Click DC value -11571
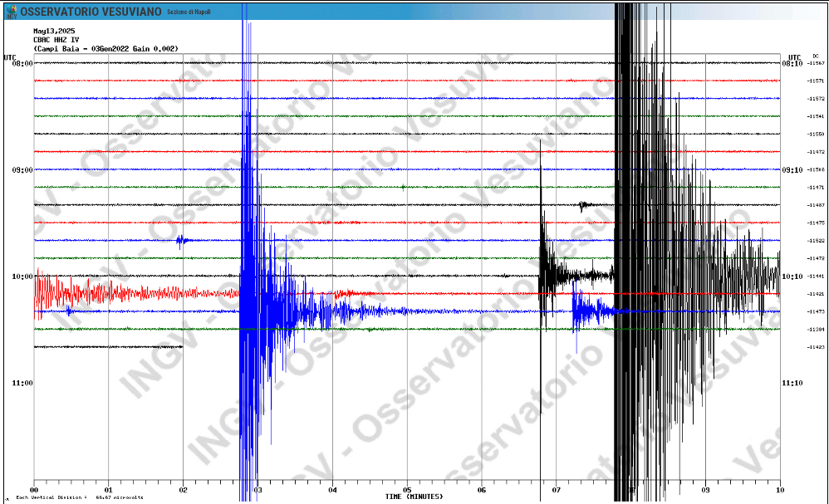Image resolution: width=829 pixels, height=504 pixels. point(816,81)
